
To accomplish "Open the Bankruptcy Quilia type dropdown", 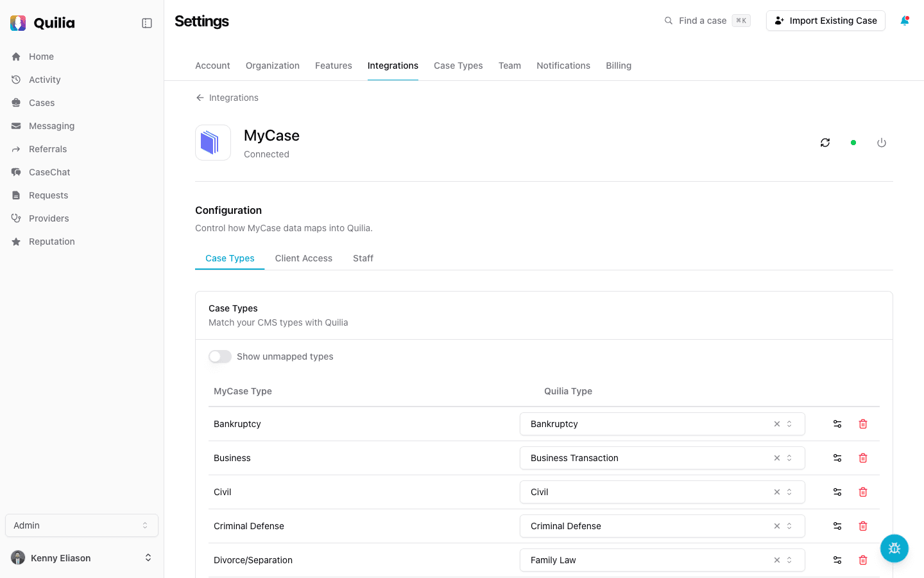I will [x=662, y=424].
